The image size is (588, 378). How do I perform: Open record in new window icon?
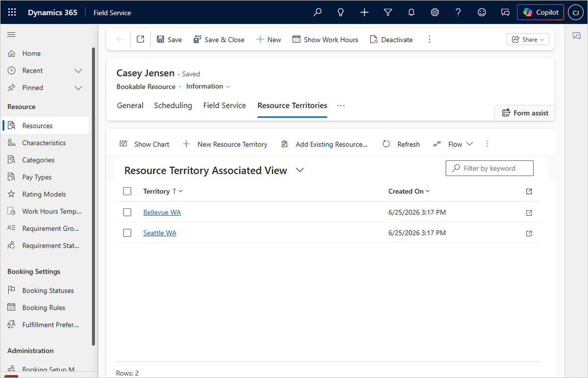point(141,39)
